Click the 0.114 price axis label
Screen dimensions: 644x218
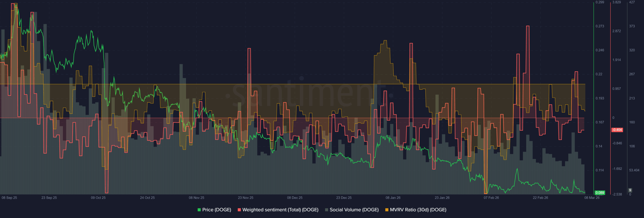pos(600,170)
